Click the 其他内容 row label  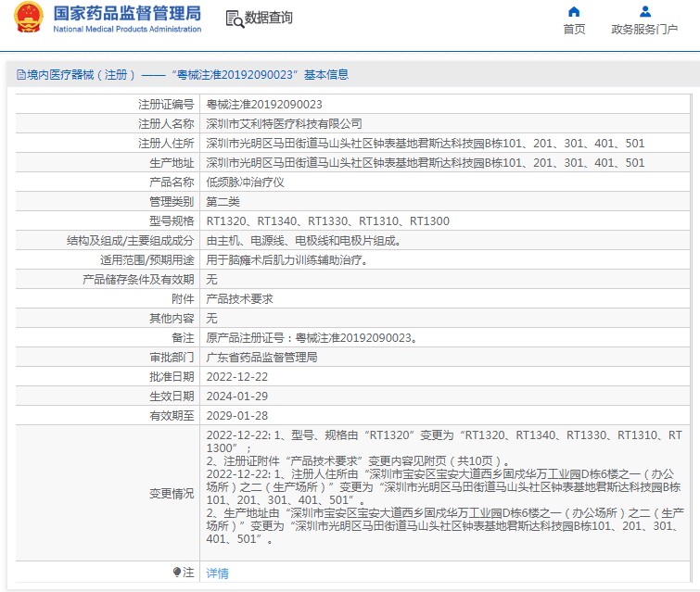tap(172, 319)
